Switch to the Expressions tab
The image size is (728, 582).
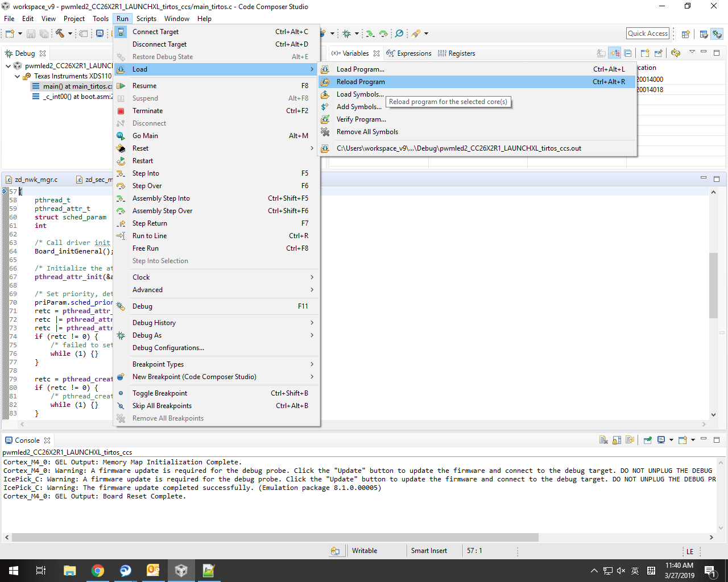[409, 53]
